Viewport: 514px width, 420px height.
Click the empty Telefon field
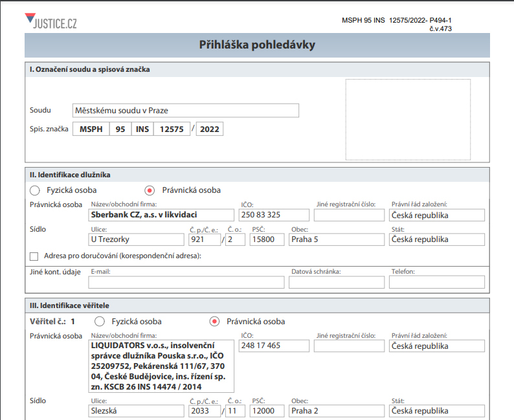(437, 282)
